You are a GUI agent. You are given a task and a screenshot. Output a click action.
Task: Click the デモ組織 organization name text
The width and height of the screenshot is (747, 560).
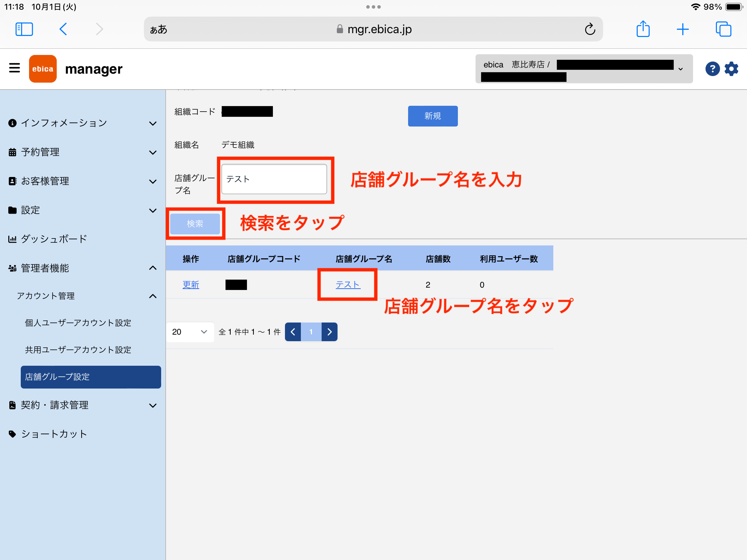[x=238, y=145]
